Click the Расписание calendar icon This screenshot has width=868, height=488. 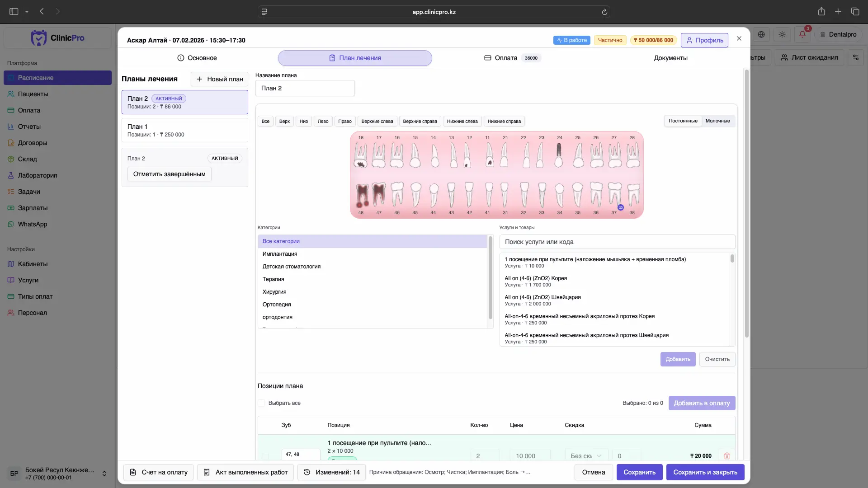coord(11,78)
